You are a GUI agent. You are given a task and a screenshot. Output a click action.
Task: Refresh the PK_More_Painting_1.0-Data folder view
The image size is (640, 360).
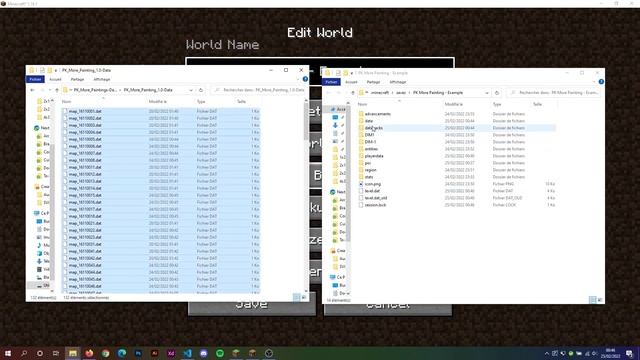pos(200,90)
